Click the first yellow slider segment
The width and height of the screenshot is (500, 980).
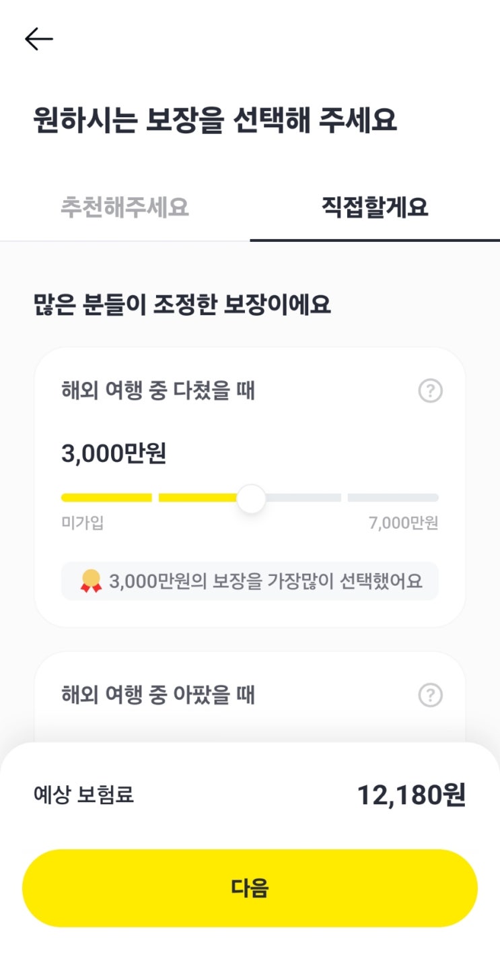coord(106,498)
